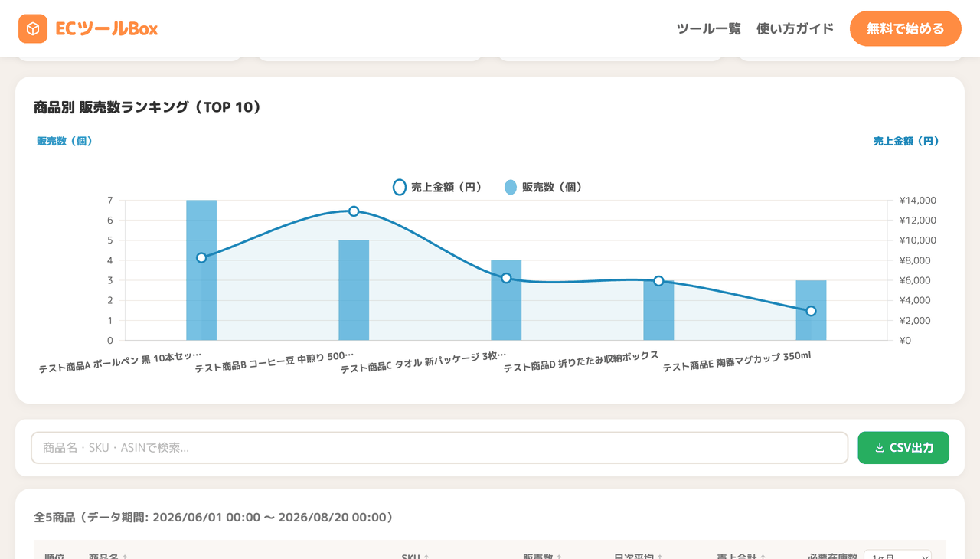Click the download icon in CSV出力
Viewport: 980px width, 559px height.
[880, 448]
